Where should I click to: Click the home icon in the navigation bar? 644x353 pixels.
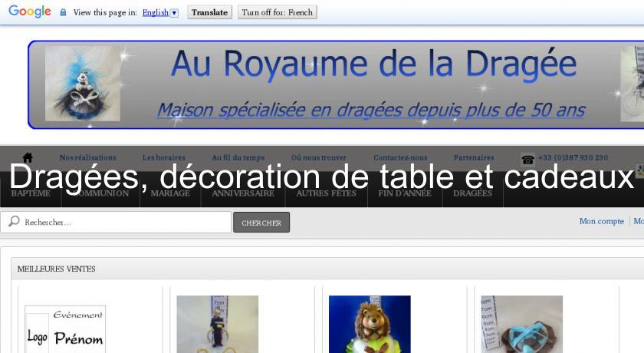28,157
